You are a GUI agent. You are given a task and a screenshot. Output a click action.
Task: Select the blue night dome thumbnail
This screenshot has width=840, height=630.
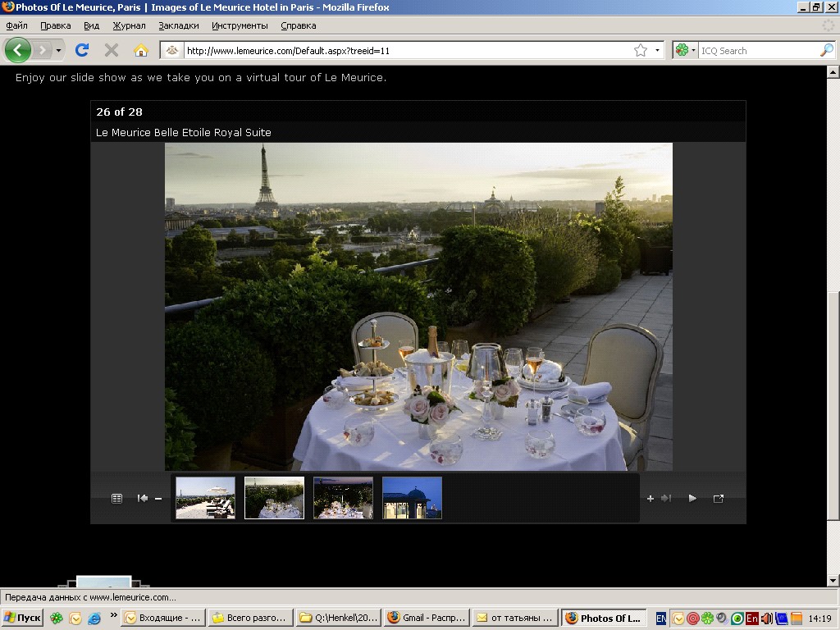coord(412,498)
